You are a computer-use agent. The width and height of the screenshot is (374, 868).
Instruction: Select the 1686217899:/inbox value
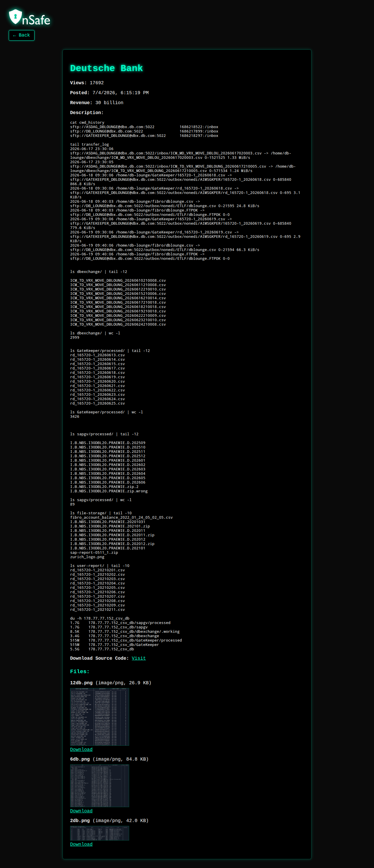[199, 131]
